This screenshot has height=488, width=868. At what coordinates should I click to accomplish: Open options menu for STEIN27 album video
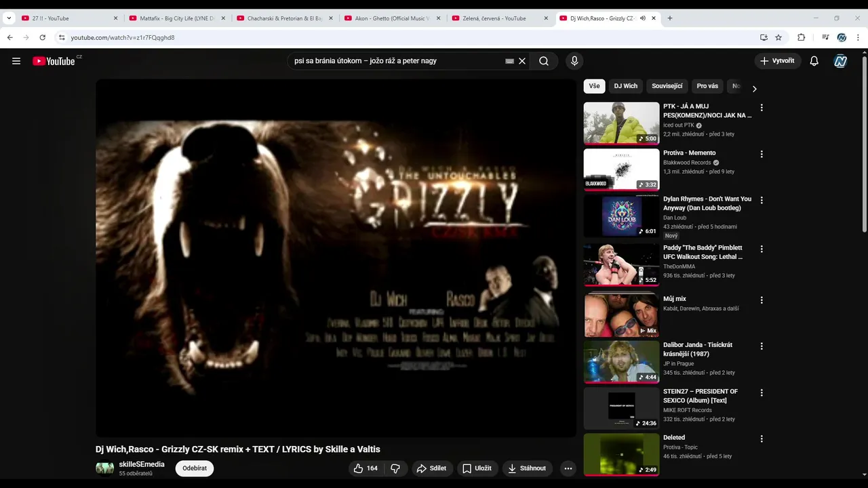click(x=762, y=392)
